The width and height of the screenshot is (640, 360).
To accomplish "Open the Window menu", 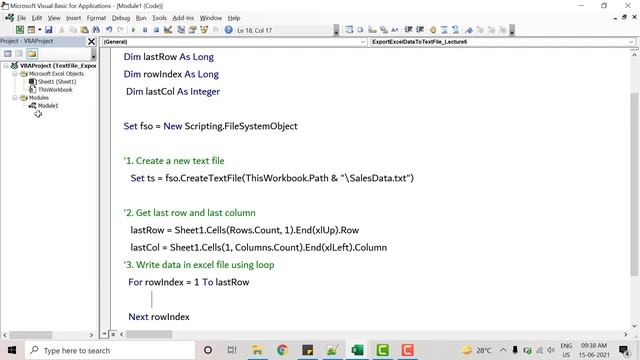I will coord(211,18).
